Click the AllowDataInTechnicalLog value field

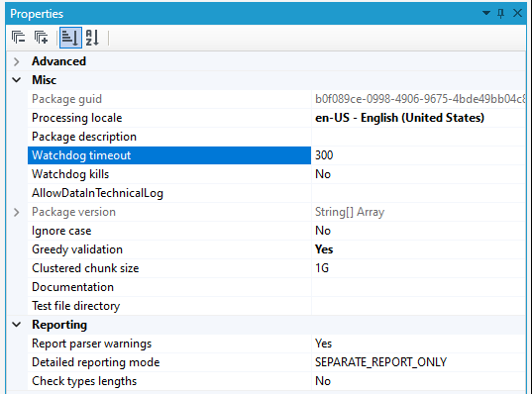(418, 193)
